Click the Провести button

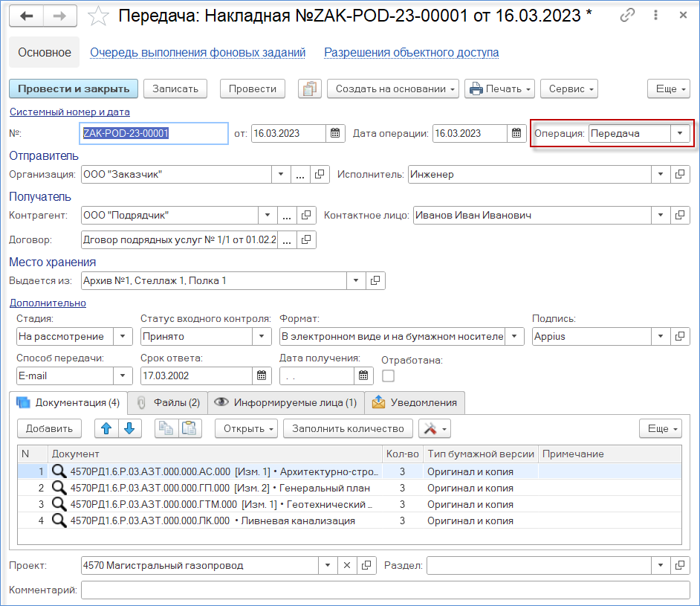(x=252, y=89)
